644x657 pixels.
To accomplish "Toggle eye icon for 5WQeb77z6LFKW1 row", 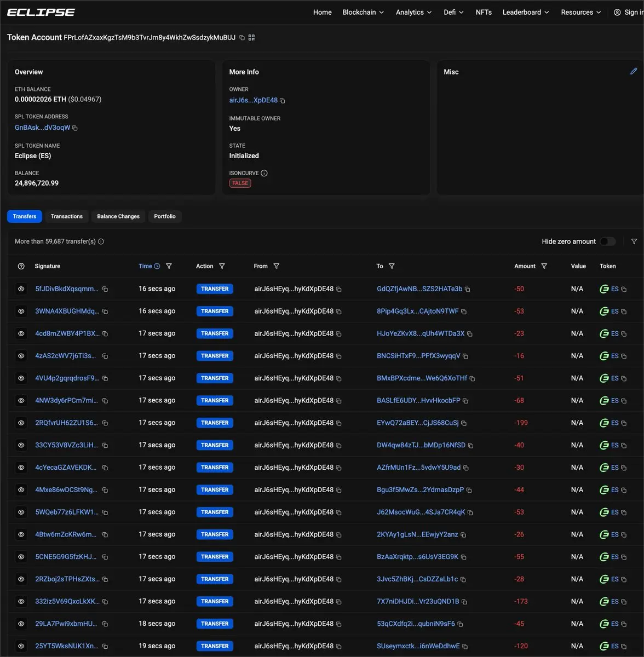I will coord(21,512).
